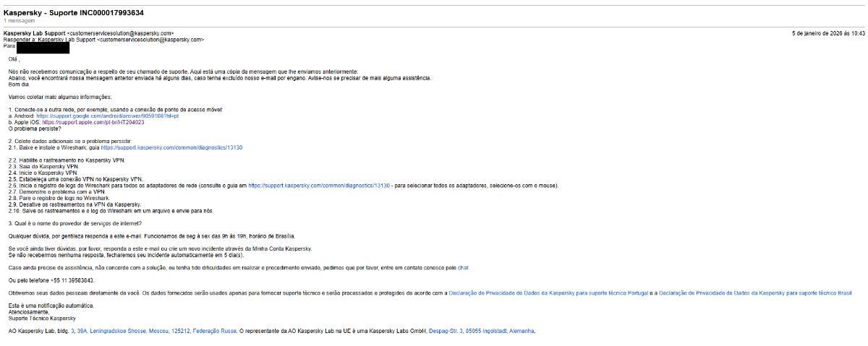Open the Apple iOS support.apple.com link
The width and height of the screenshot is (868, 346).
click(x=93, y=122)
